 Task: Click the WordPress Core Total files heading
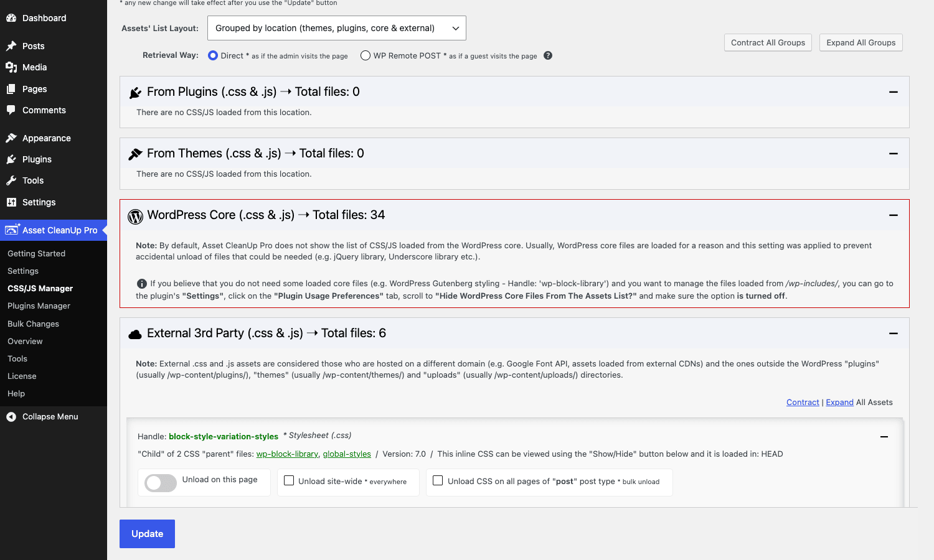[266, 215]
